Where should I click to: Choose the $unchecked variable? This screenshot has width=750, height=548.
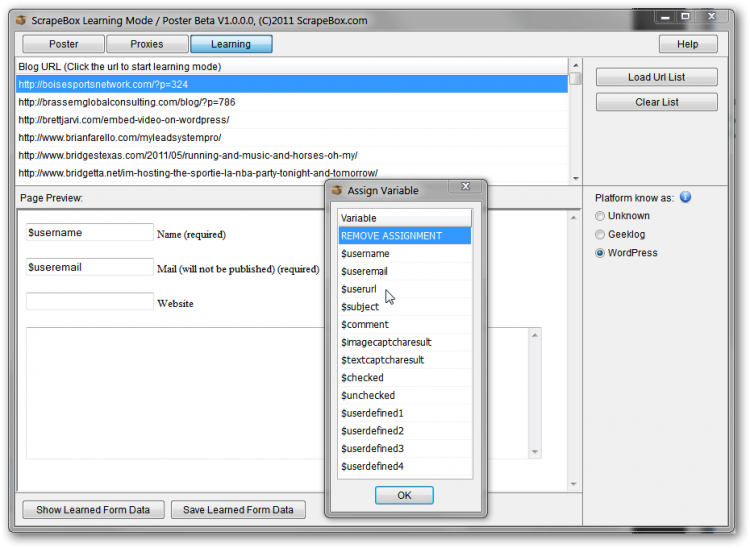click(x=405, y=395)
